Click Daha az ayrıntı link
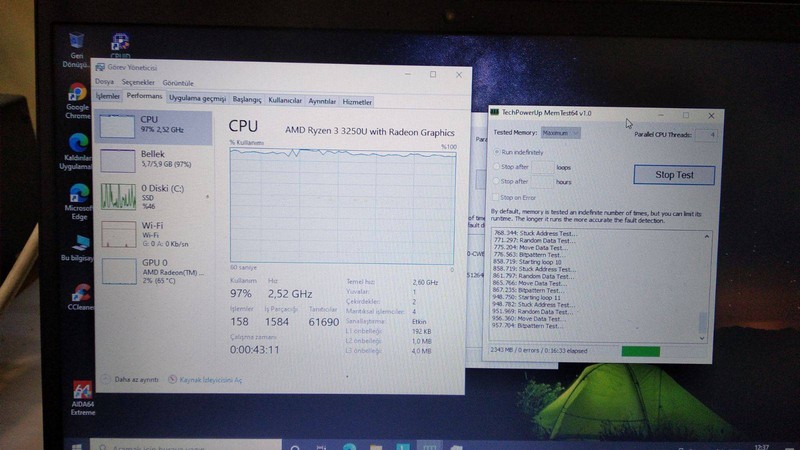Viewport: 800px width, 450px height. click(x=136, y=379)
